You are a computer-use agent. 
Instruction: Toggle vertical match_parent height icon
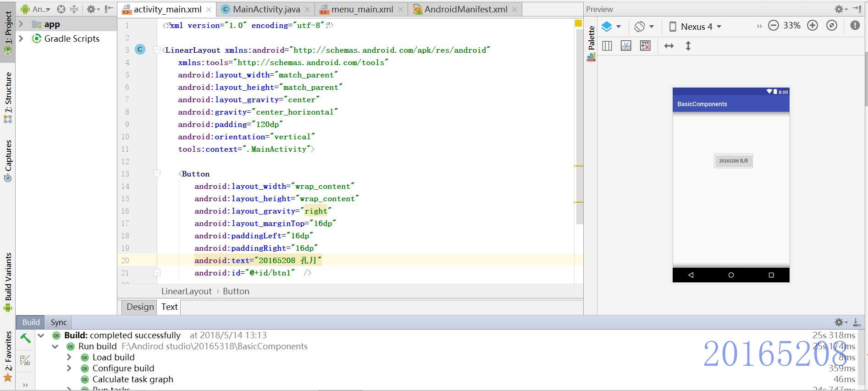click(x=688, y=46)
